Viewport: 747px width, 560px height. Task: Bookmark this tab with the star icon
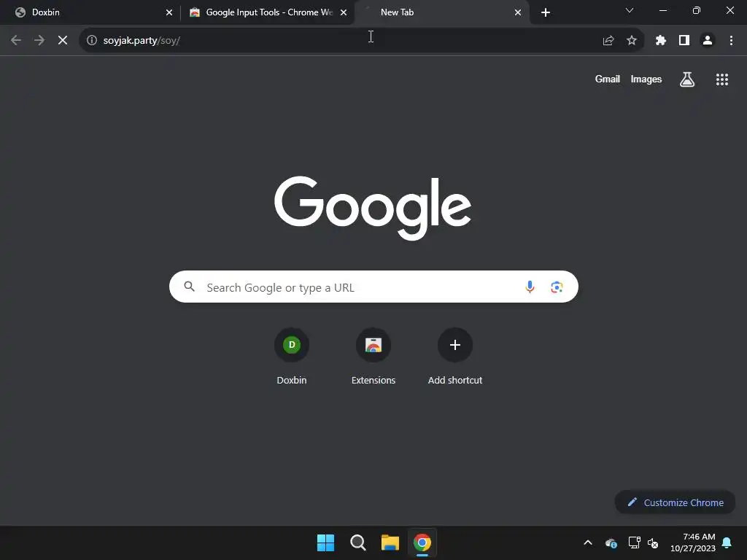point(632,41)
